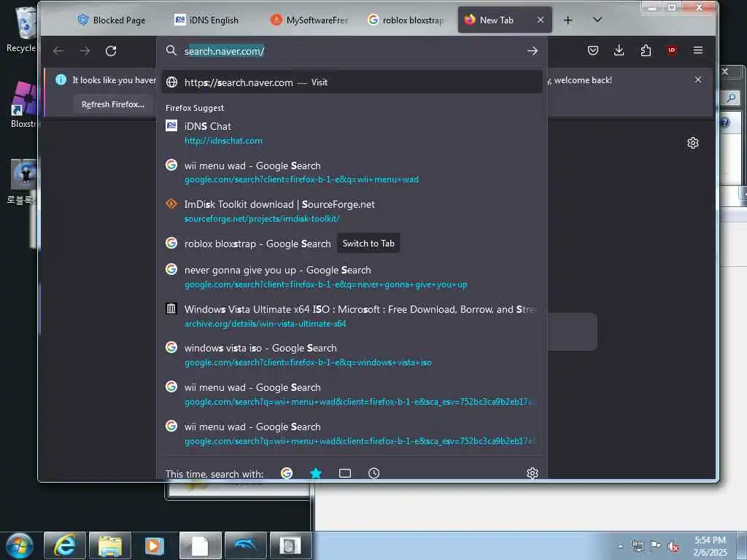Viewport: 747px width, 560px height.
Task: Open the Extensions puzzle icon
Action: point(646,50)
